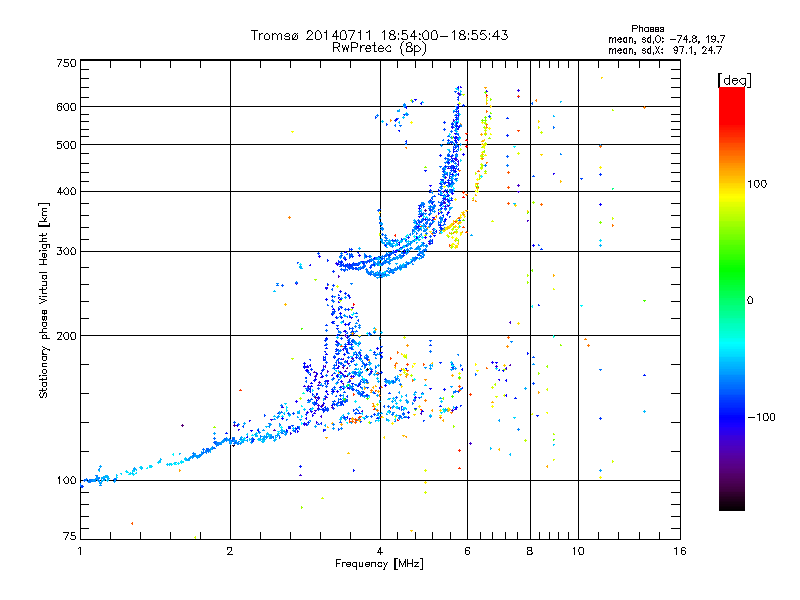
Task: Click the x-axis tick label "1"
Action: click(x=80, y=551)
